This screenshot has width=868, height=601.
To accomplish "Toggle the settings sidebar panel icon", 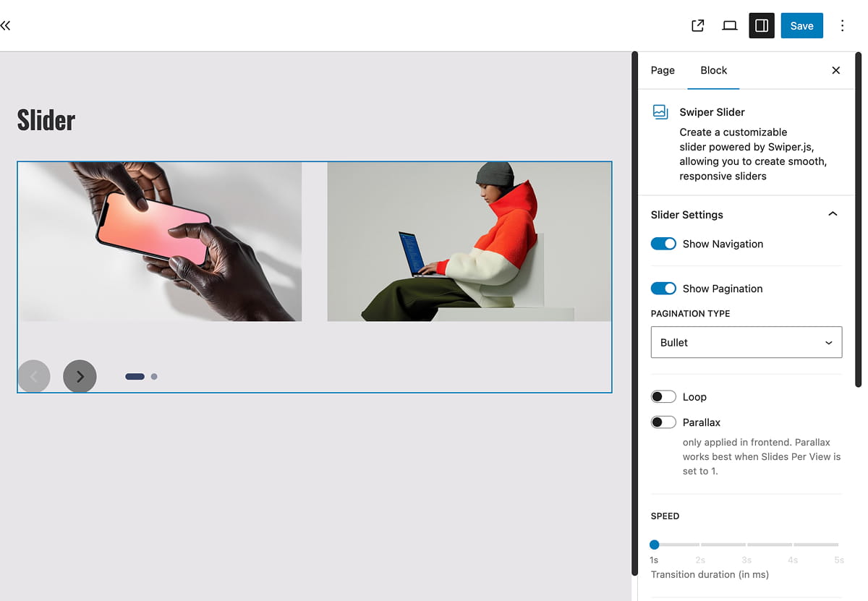I will [x=761, y=26].
